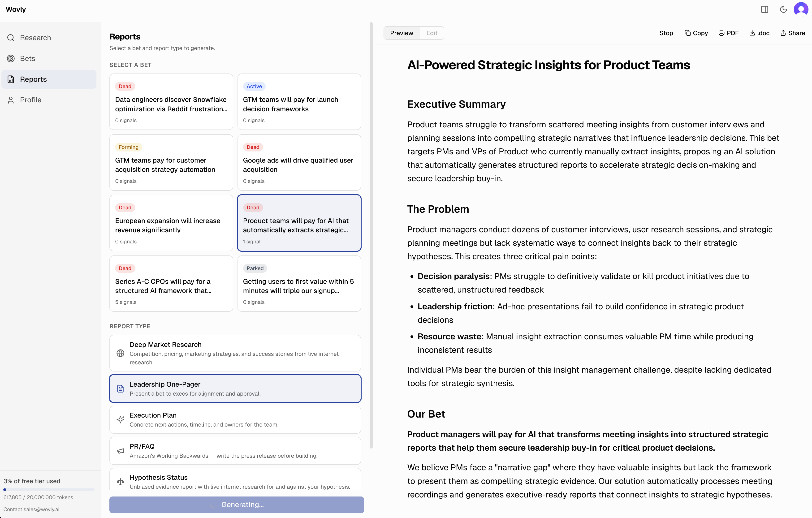Click the reports panel vertical scrollbar
This screenshot has width=812, height=518.
[371, 236]
